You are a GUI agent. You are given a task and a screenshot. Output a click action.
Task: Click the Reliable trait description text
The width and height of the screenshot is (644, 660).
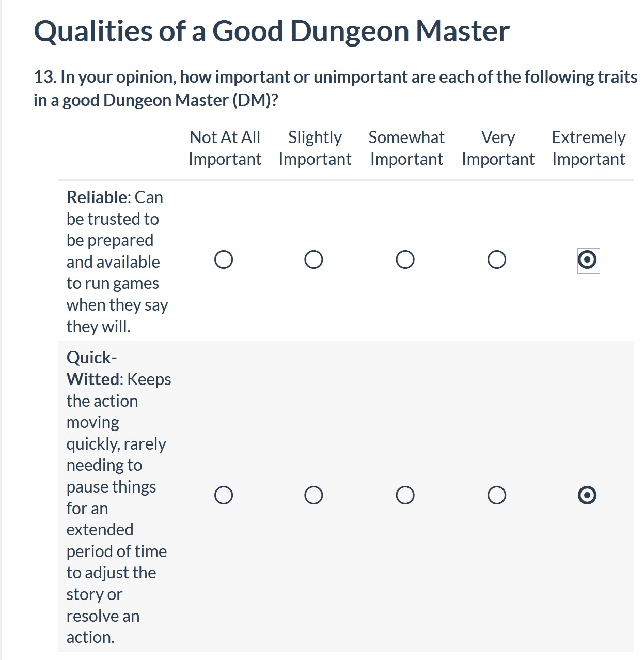point(117,262)
